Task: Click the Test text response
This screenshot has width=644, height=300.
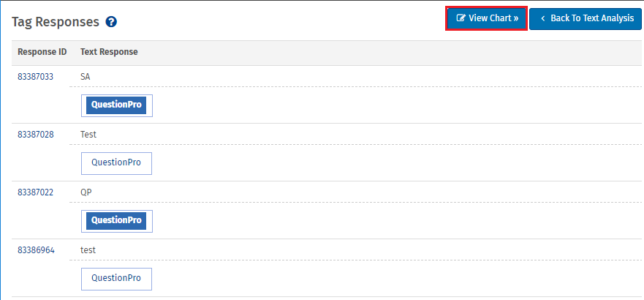Action: pyautogui.click(x=88, y=135)
